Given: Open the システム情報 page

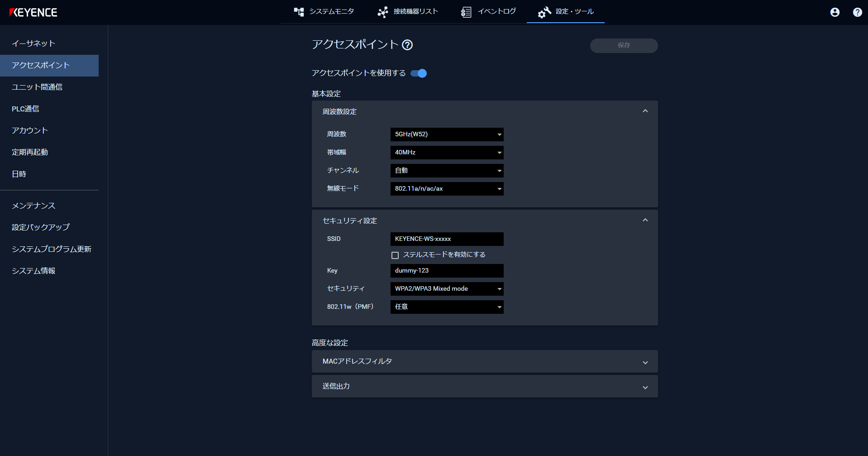Looking at the screenshot, I should tap(33, 270).
